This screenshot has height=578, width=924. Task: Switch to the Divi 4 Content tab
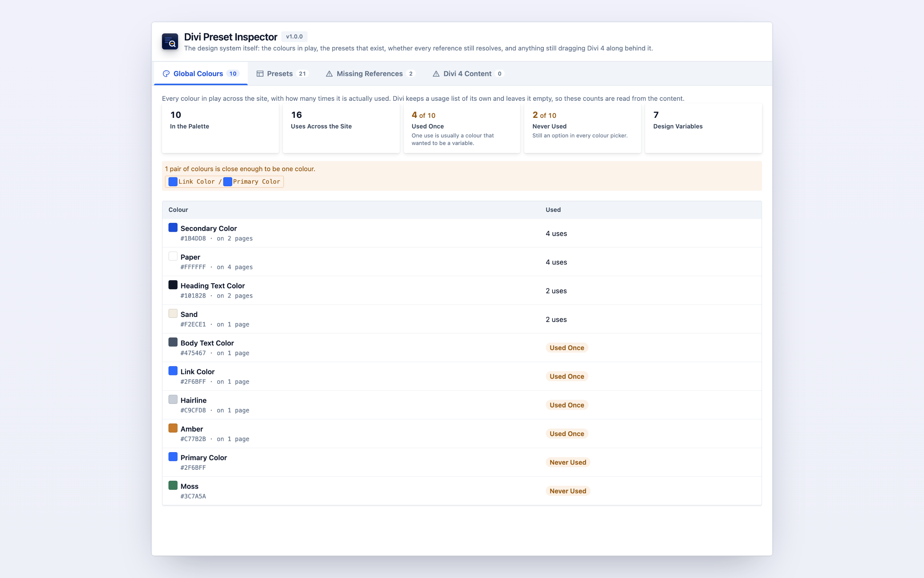[468, 74]
